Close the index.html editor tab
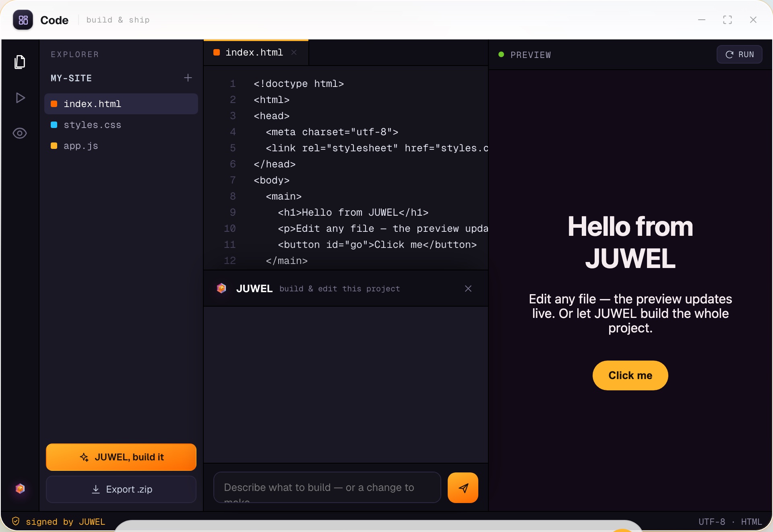 tap(294, 52)
